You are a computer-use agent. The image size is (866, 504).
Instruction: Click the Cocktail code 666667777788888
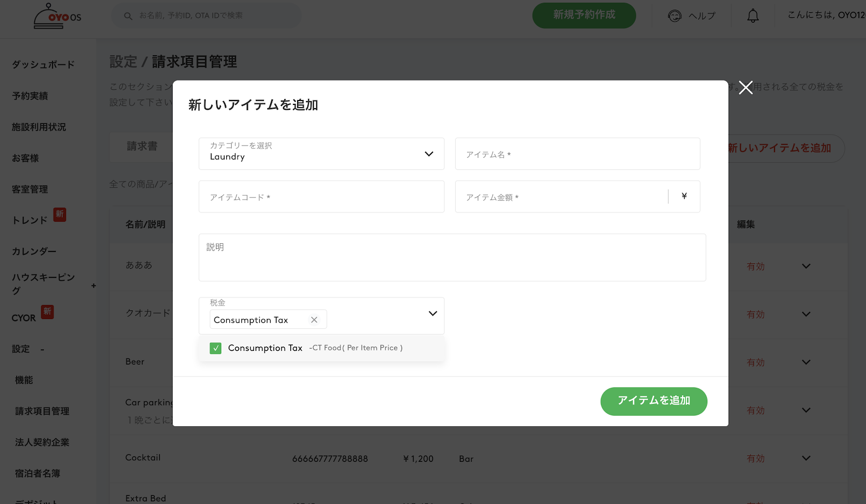330,459
